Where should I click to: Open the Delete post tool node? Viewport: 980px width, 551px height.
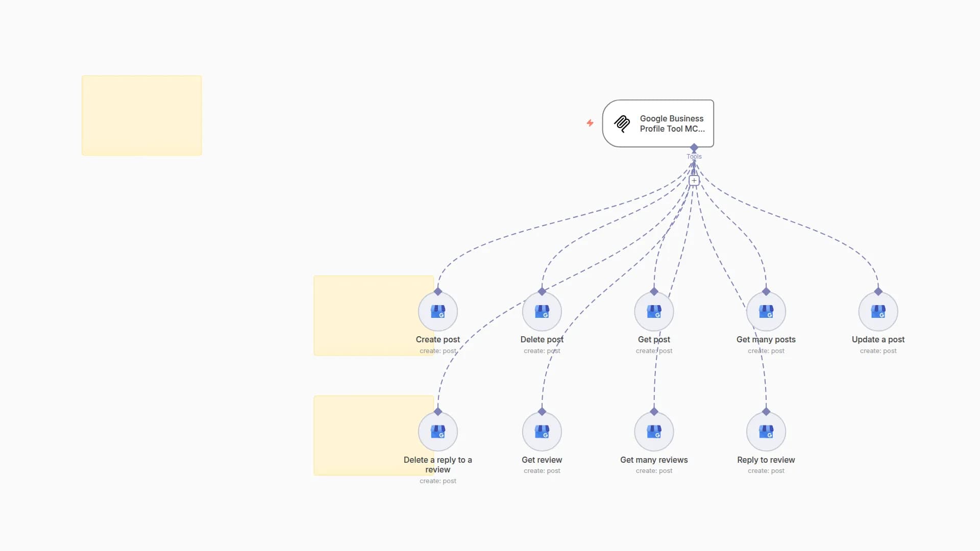coord(542,311)
